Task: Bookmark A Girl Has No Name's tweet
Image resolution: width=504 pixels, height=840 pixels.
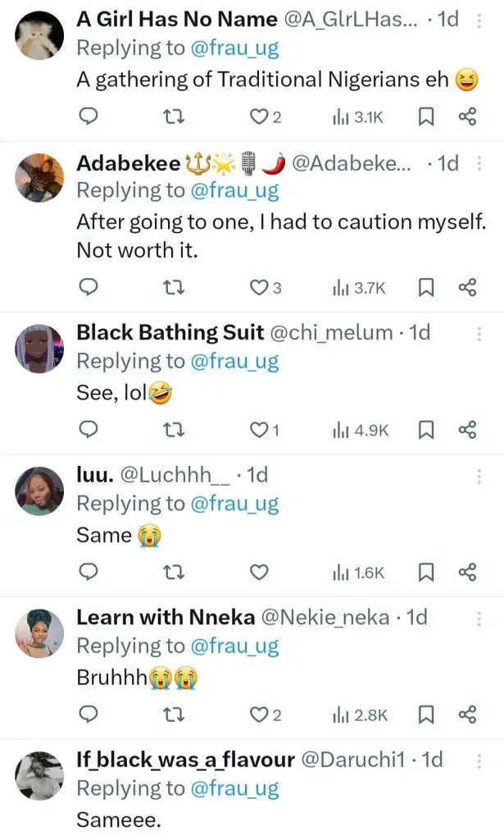Action: pyautogui.click(x=426, y=117)
